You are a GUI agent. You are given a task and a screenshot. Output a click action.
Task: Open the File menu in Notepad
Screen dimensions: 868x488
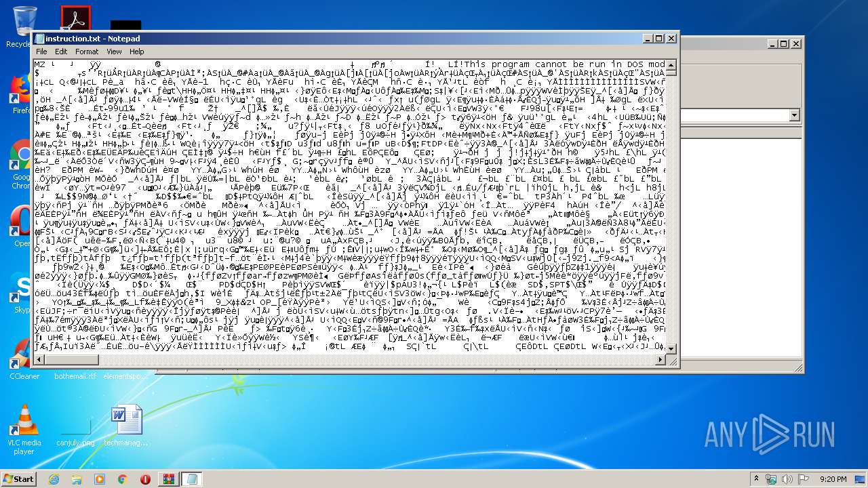click(x=41, y=52)
